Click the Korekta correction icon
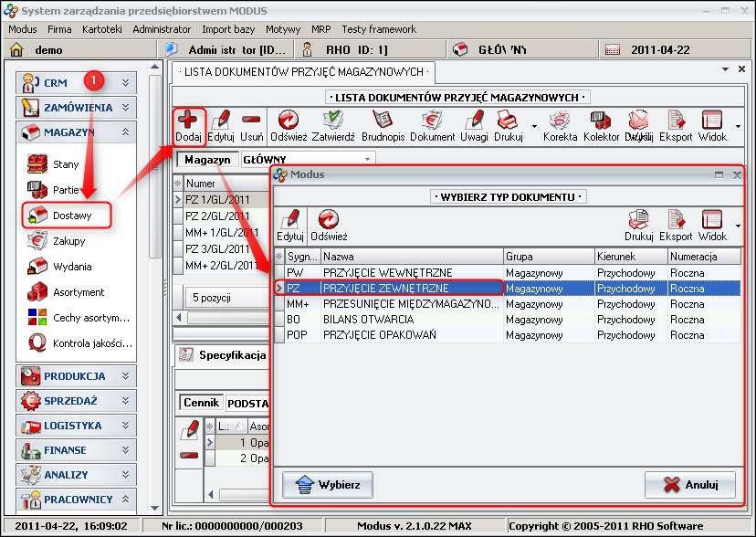The height and width of the screenshot is (537, 756). (560, 124)
